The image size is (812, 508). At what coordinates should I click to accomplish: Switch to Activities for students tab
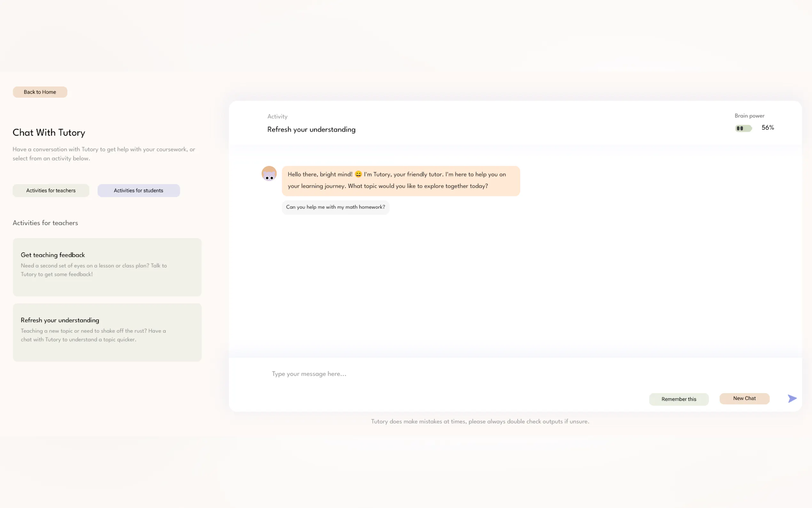[138, 191]
